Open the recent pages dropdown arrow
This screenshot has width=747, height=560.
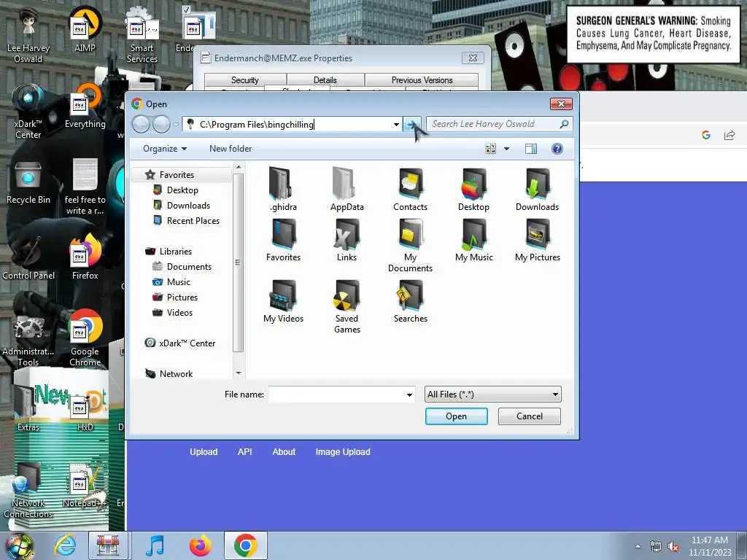click(176, 124)
